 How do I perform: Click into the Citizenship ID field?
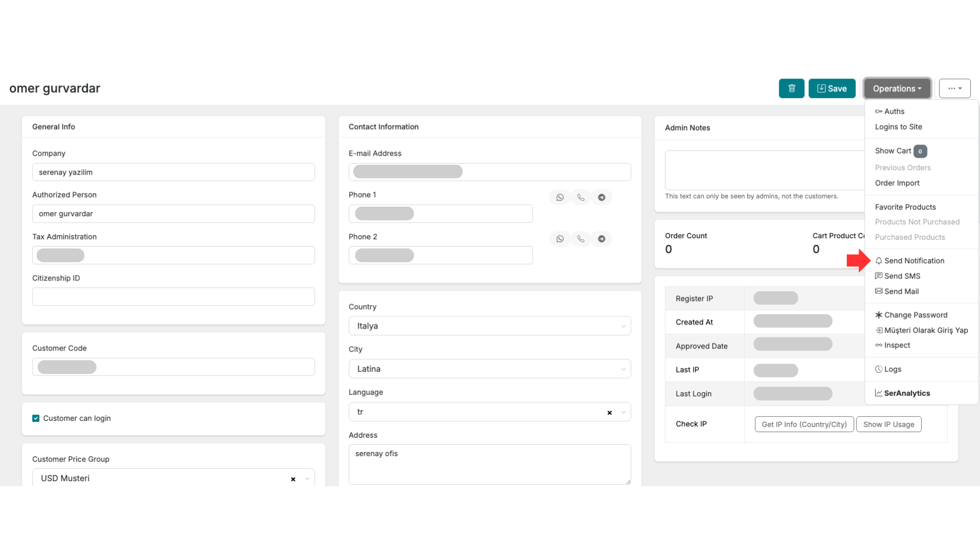174,296
